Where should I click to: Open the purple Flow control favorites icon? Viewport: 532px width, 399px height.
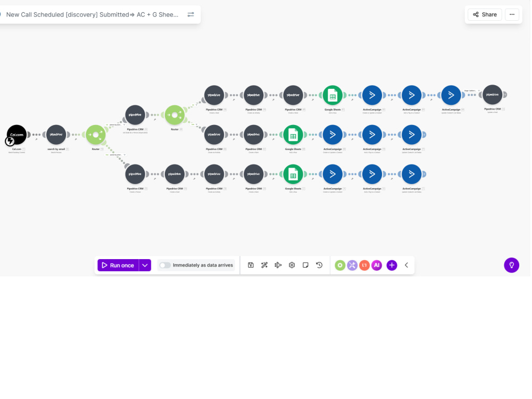pos(352,265)
